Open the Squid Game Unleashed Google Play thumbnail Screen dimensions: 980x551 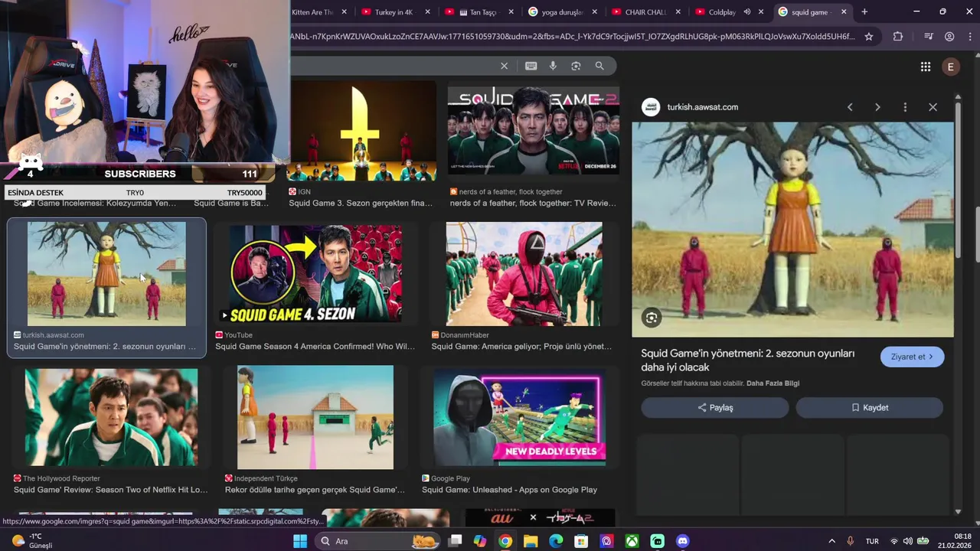tap(520, 417)
